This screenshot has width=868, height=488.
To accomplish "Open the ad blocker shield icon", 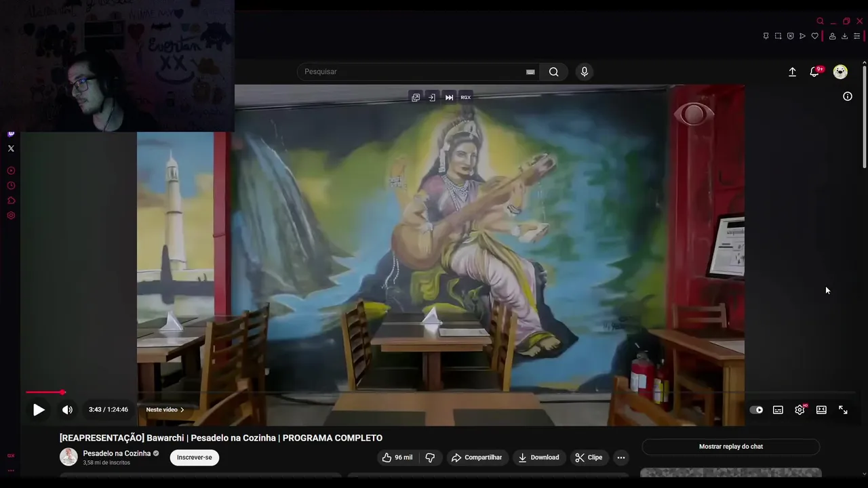I will [x=790, y=36].
